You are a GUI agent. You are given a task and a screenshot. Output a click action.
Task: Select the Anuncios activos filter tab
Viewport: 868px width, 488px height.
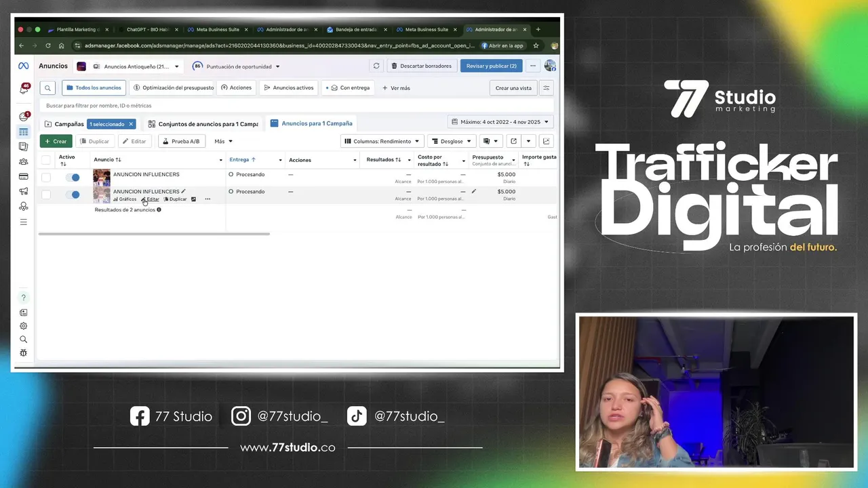(x=289, y=87)
